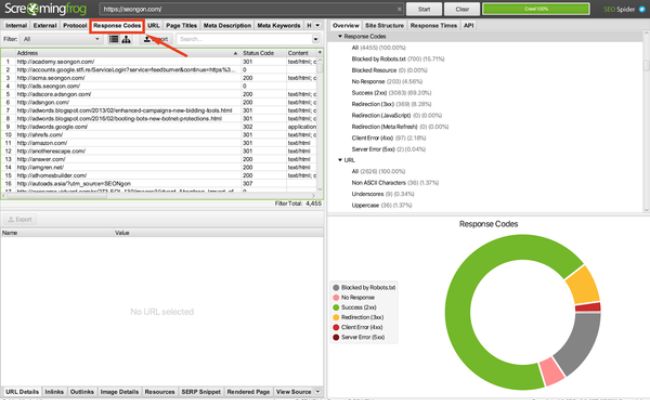Switch to list view icon
The width and height of the screenshot is (650, 400).
[114, 39]
